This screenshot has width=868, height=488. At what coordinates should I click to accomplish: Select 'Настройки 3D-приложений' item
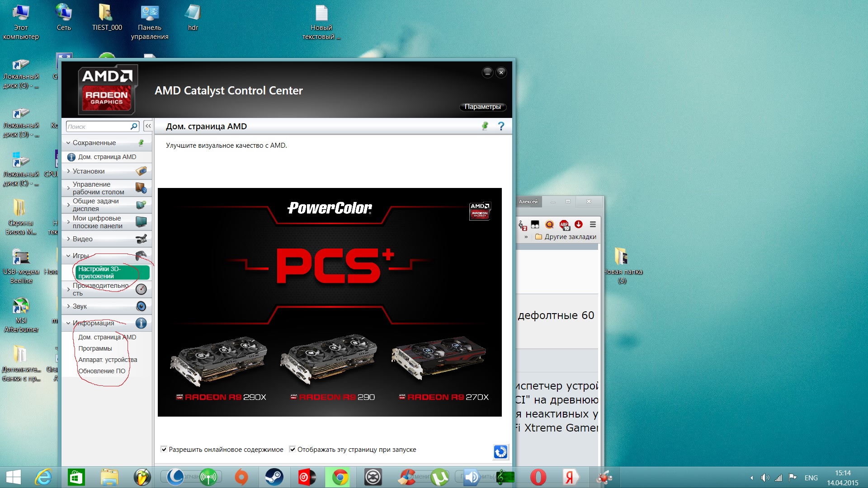pos(111,272)
